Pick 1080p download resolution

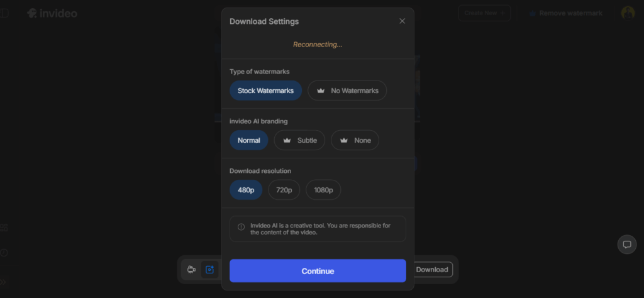[323, 190]
